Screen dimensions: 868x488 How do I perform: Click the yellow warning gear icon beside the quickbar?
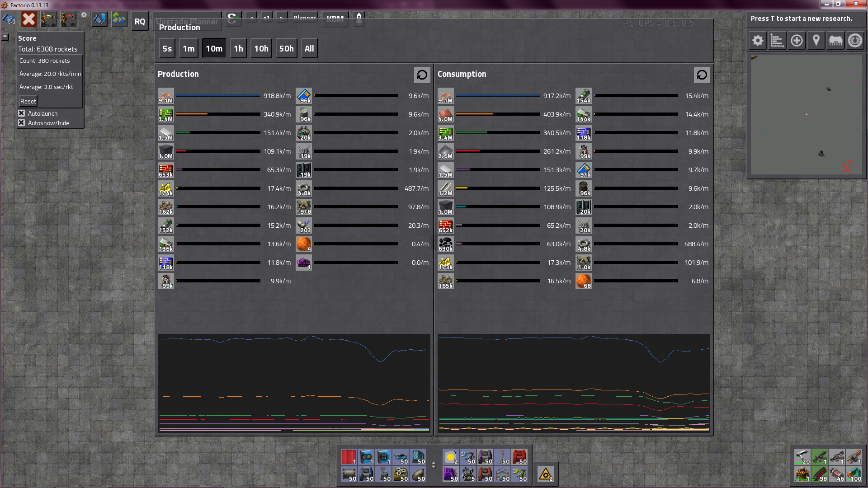click(x=546, y=474)
